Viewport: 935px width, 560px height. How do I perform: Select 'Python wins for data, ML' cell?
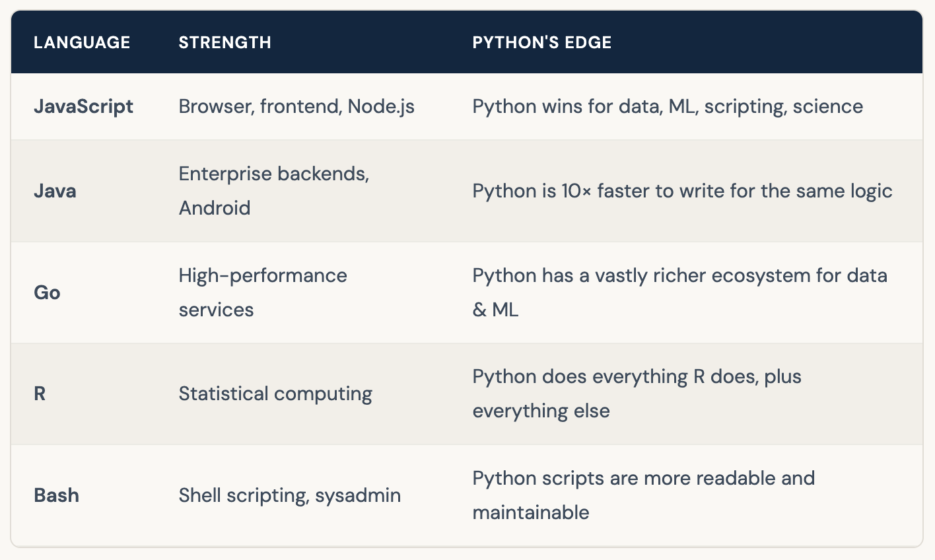[667, 106]
